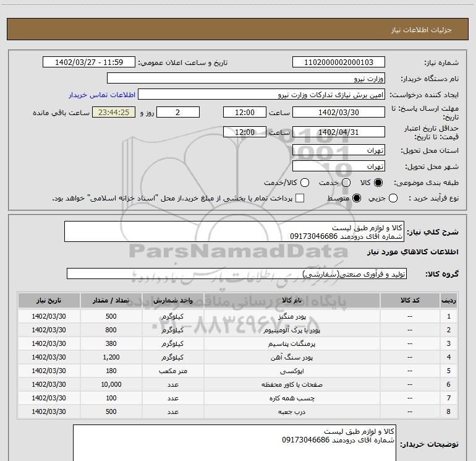Select the کالا/خدمت radio button
The image size is (476, 461).
tap(305, 183)
